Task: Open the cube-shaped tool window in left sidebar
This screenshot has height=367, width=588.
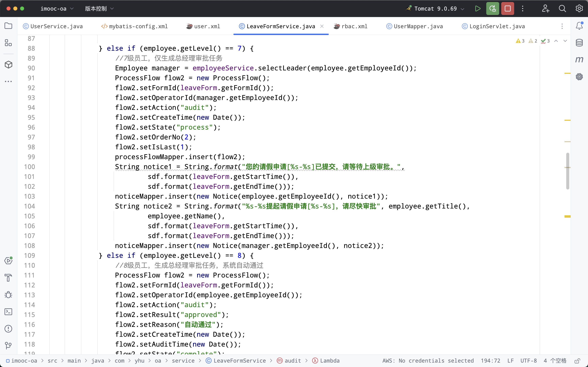Action: 9,65
